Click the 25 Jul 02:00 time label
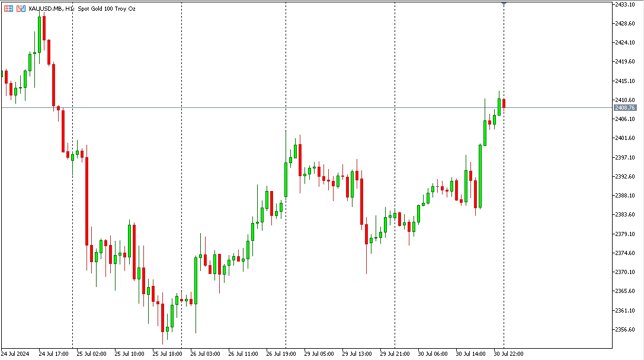Viewport: 644px width, 360px height. pos(91,354)
